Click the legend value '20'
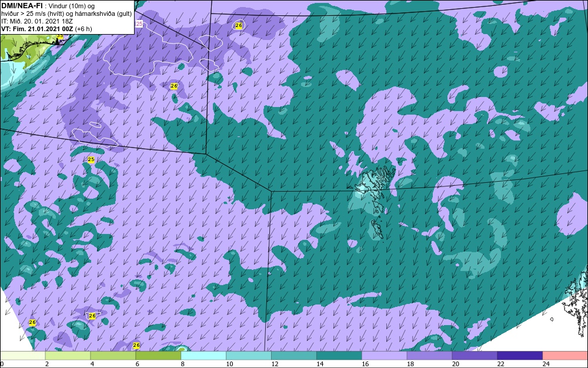Screen dimensions: 588x368 tap(456, 364)
